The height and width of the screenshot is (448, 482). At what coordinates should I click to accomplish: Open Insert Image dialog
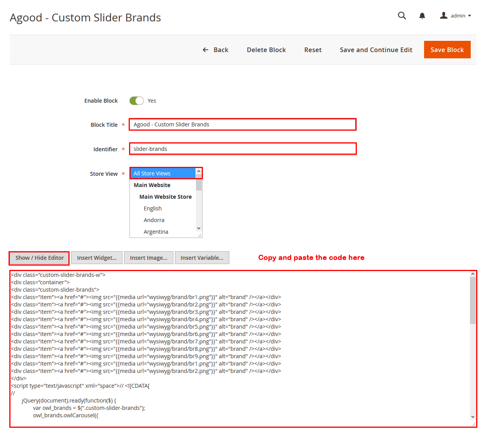pos(148,258)
